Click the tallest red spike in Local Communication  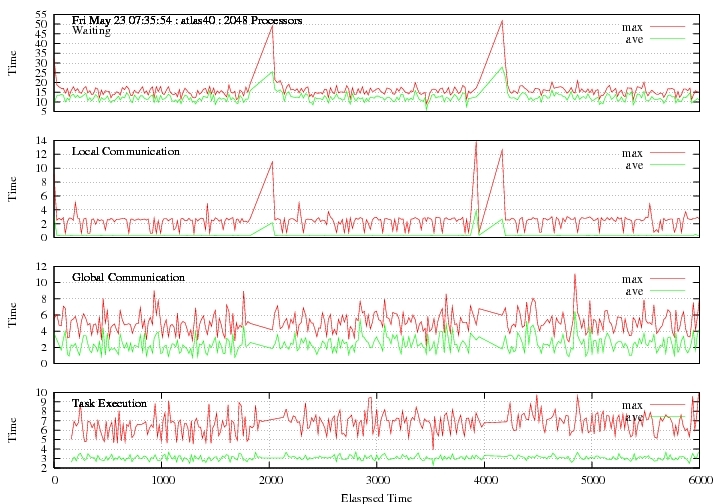[x=475, y=143]
